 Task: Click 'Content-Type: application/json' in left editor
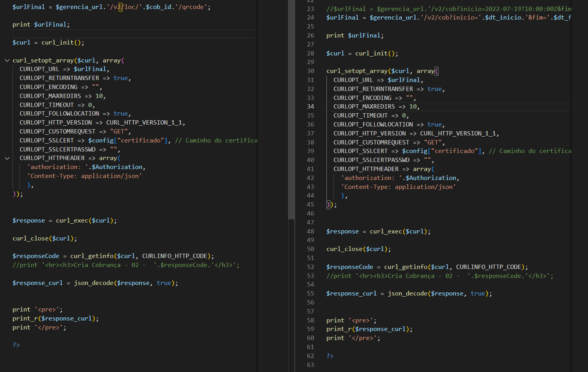pyautogui.click(x=84, y=176)
